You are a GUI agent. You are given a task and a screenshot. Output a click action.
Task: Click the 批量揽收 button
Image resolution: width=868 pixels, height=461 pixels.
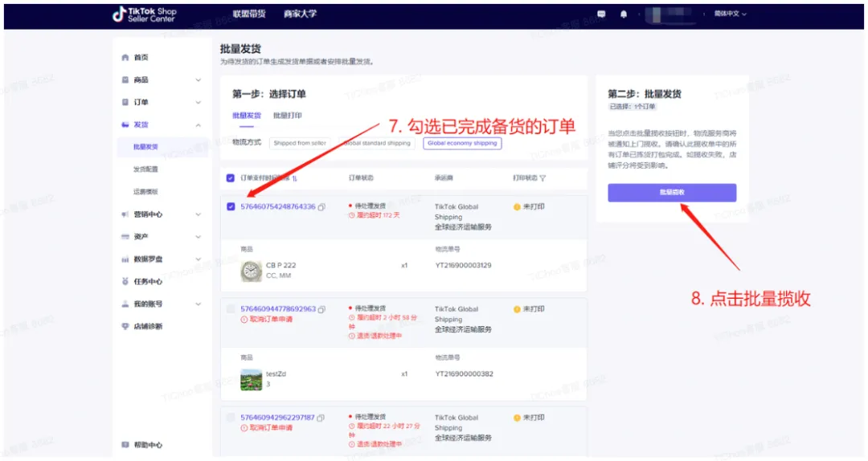[x=672, y=193]
